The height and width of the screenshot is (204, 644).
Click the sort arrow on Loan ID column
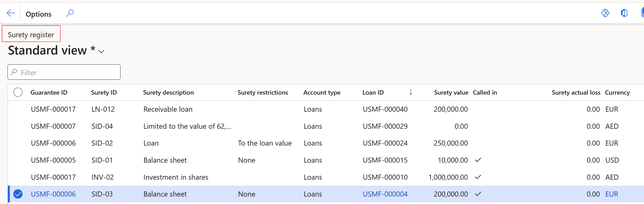[410, 92]
